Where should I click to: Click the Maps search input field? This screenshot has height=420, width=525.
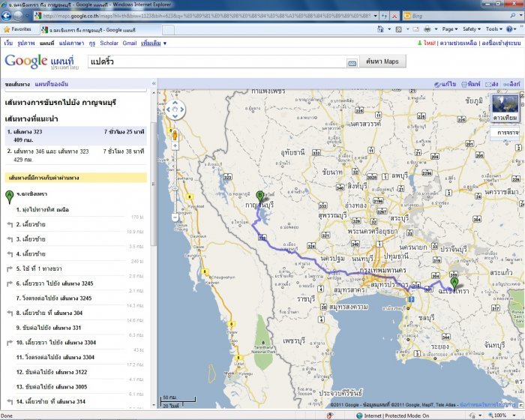217,62
